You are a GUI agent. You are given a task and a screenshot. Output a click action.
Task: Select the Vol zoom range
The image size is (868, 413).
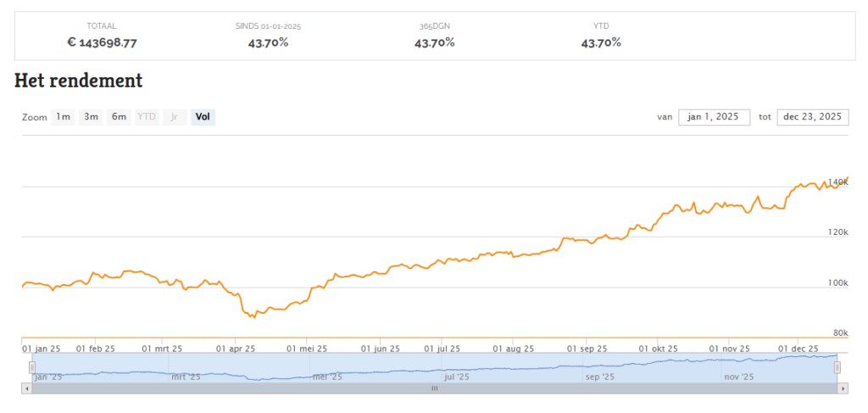coord(203,117)
